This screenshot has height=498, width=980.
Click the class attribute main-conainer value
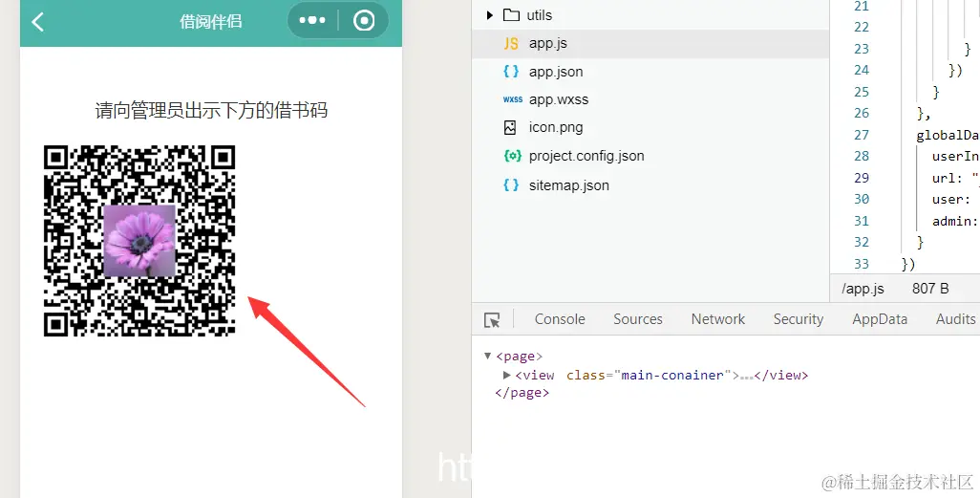pyautogui.click(x=672, y=375)
